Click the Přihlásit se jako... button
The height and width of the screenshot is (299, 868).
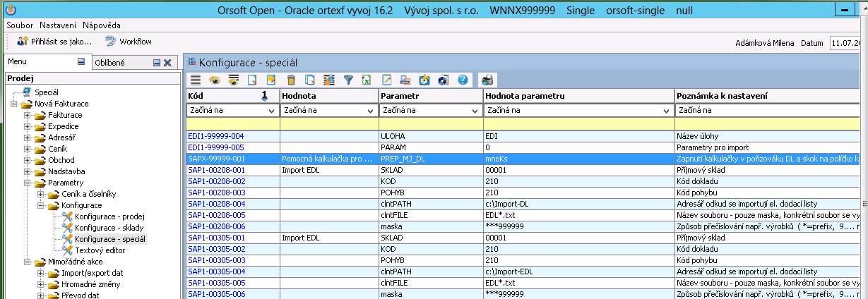[x=55, y=42]
